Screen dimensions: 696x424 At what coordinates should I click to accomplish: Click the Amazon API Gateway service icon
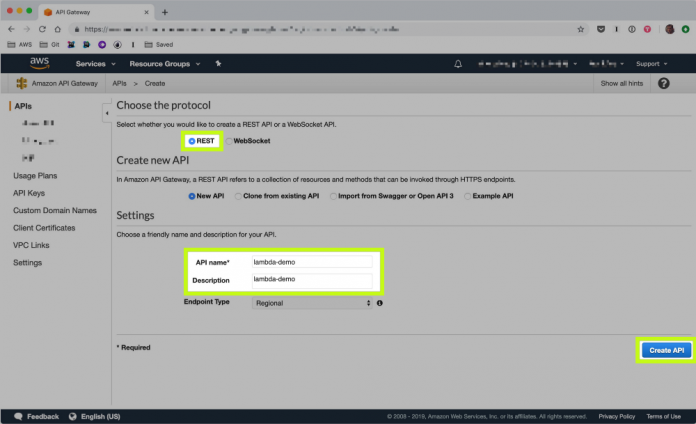(21, 83)
